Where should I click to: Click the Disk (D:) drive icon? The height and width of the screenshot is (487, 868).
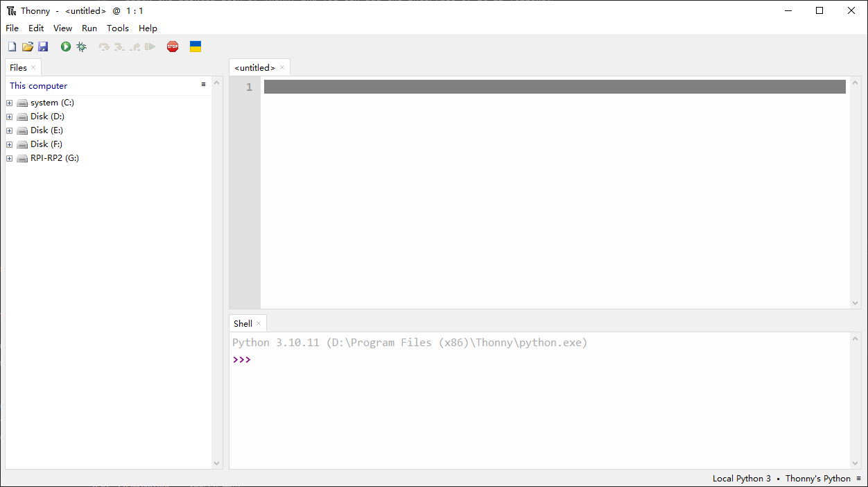(22, 117)
